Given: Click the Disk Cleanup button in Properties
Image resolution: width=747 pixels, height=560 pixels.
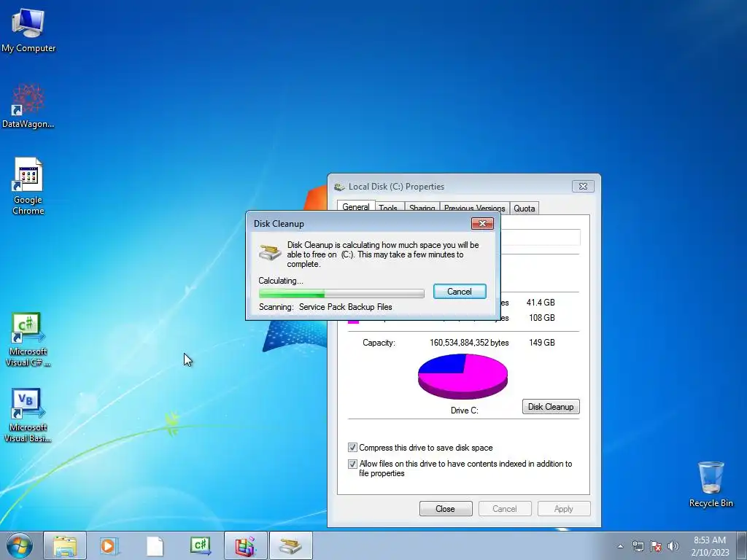Looking at the screenshot, I should coord(551,407).
